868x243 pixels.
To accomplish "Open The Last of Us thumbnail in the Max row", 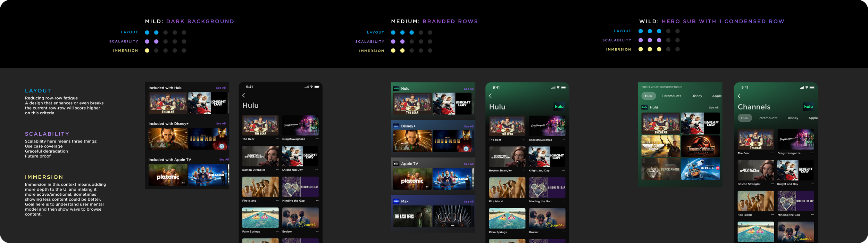I will click(x=412, y=216).
